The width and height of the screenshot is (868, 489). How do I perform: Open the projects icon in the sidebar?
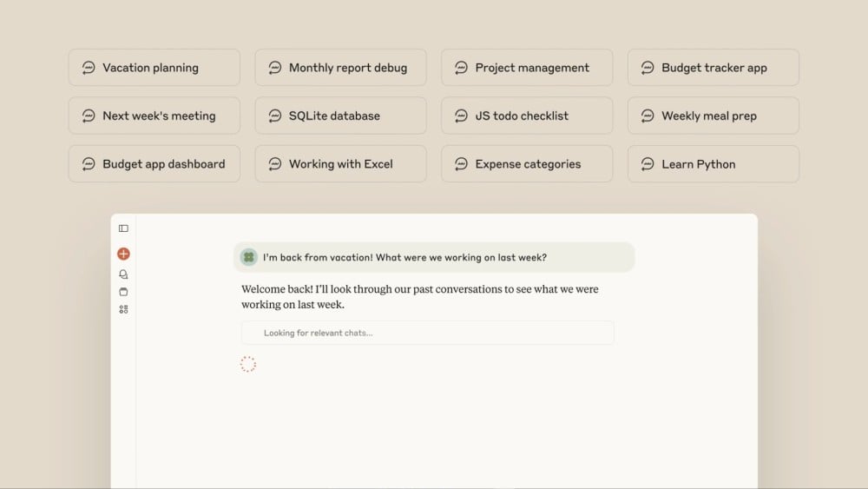point(123,292)
